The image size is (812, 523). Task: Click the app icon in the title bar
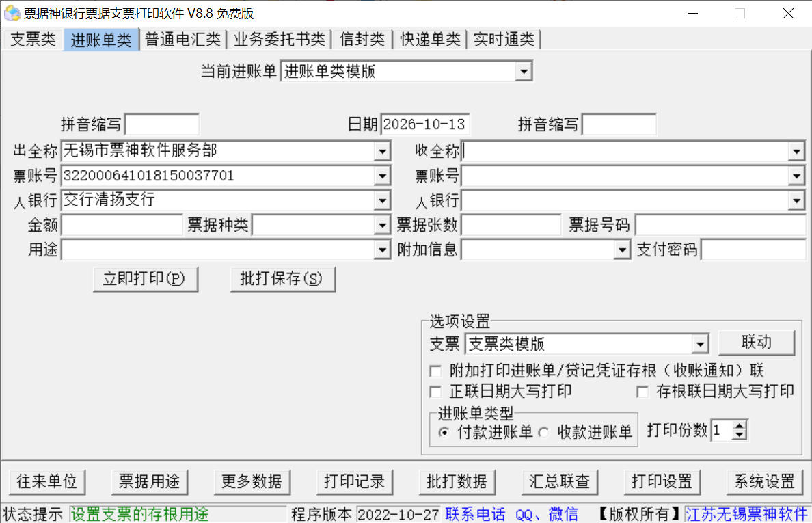12,13
